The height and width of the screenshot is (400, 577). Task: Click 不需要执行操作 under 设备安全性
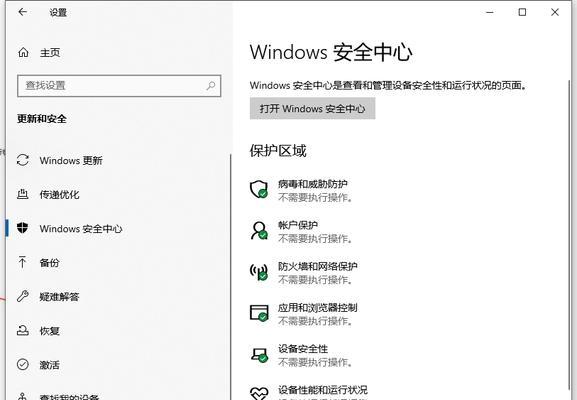pos(315,362)
